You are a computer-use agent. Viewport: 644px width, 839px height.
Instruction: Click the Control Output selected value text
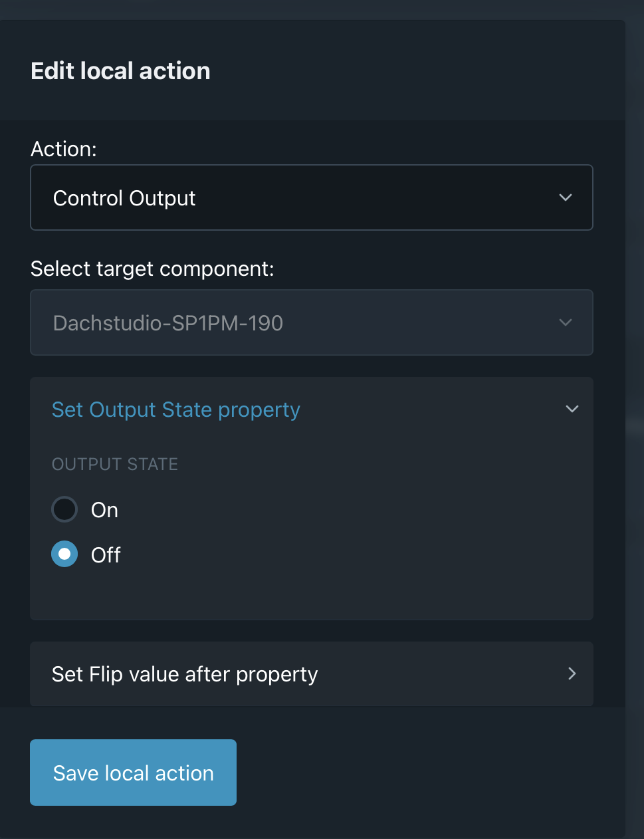click(x=124, y=198)
